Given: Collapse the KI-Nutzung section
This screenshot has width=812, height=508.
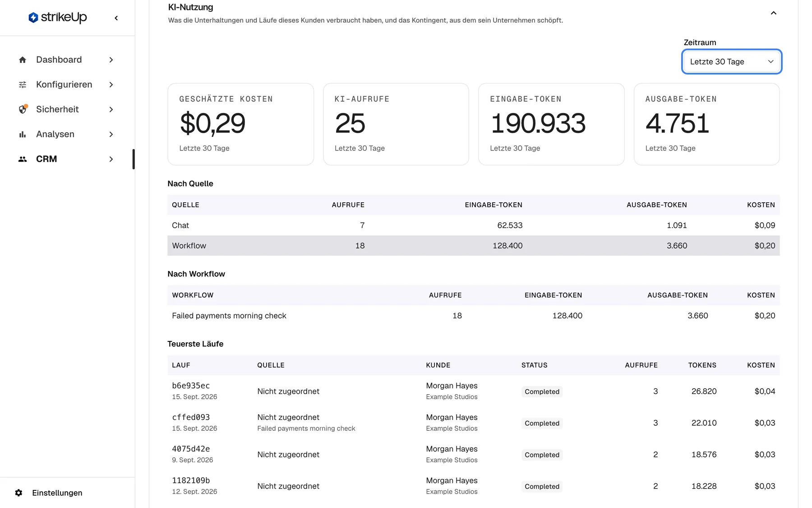Looking at the screenshot, I should tap(773, 13).
